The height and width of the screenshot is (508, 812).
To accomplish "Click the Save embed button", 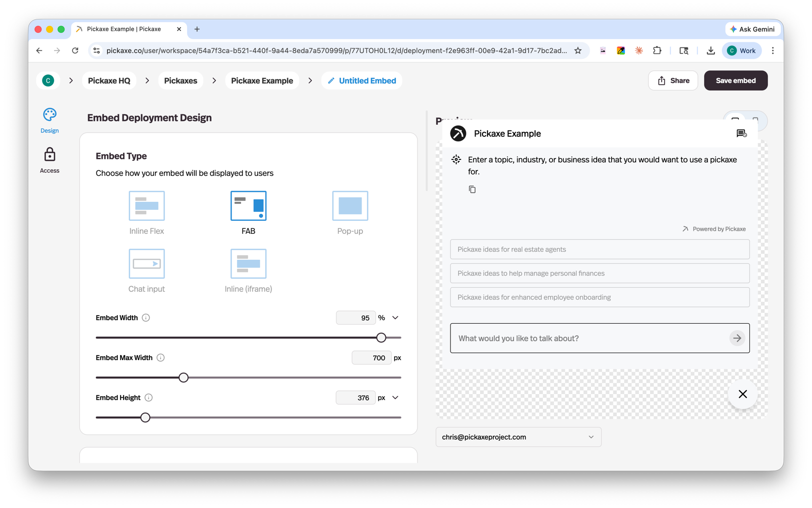I will click(735, 80).
